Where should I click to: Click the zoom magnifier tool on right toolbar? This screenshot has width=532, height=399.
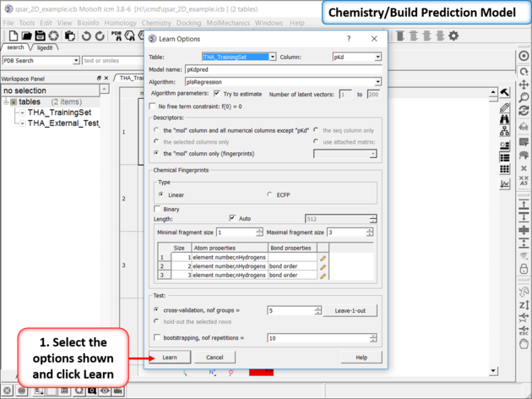tap(524, 98)
